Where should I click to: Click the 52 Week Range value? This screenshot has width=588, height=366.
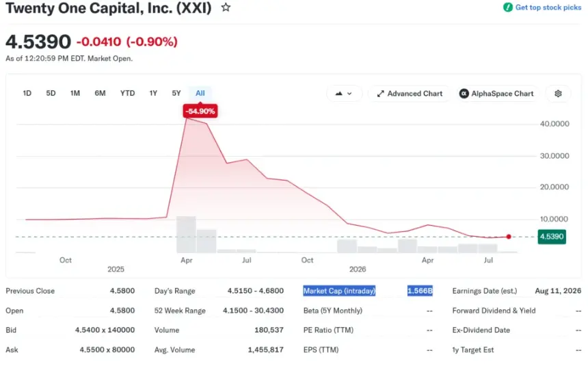(253, 311)
